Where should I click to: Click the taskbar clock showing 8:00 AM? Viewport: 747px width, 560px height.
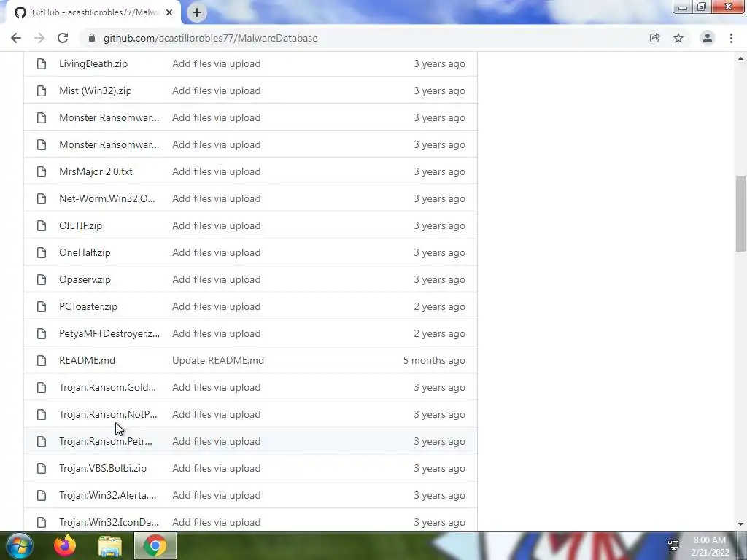pos(710,546)
